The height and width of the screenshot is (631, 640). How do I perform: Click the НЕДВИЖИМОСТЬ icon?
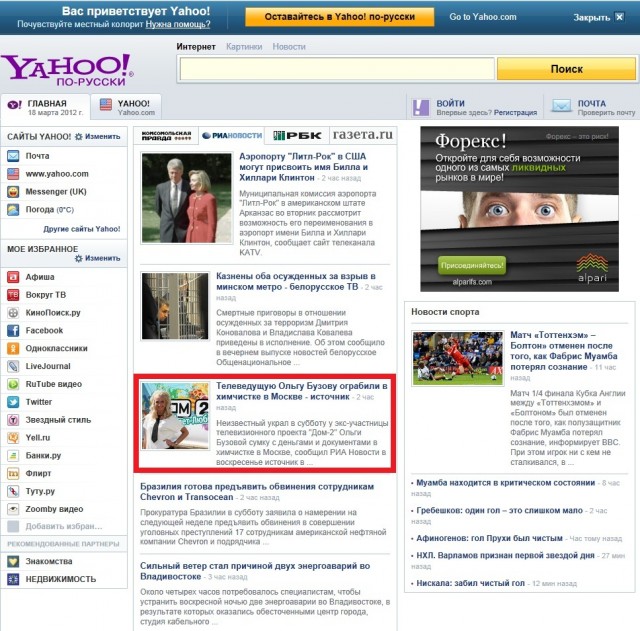13,579
